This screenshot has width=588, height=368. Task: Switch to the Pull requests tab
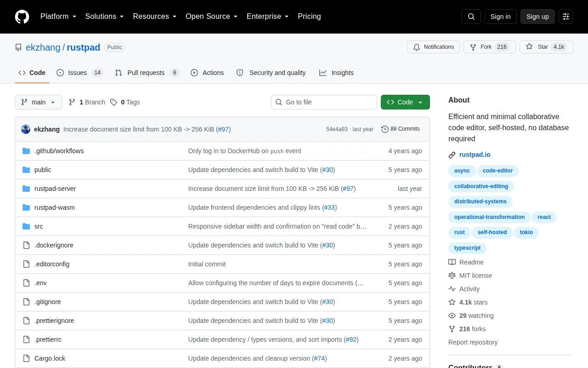(x=147, y=73)
